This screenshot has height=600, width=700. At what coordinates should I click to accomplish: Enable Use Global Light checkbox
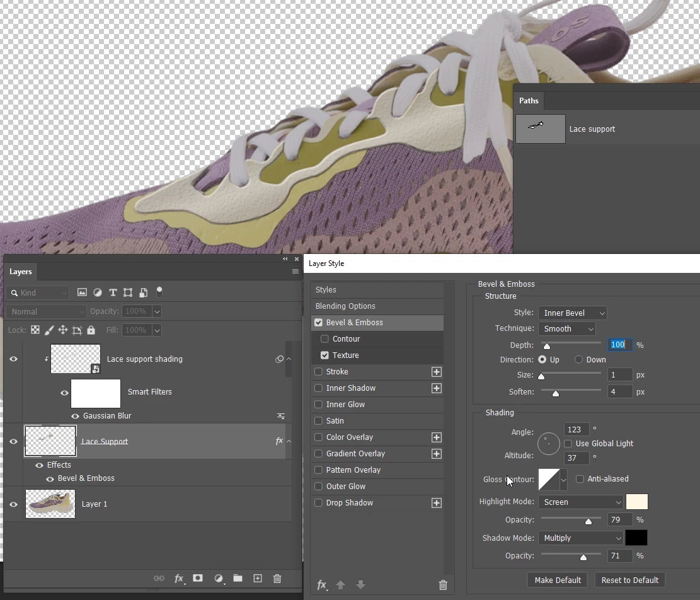click(568, 444)
